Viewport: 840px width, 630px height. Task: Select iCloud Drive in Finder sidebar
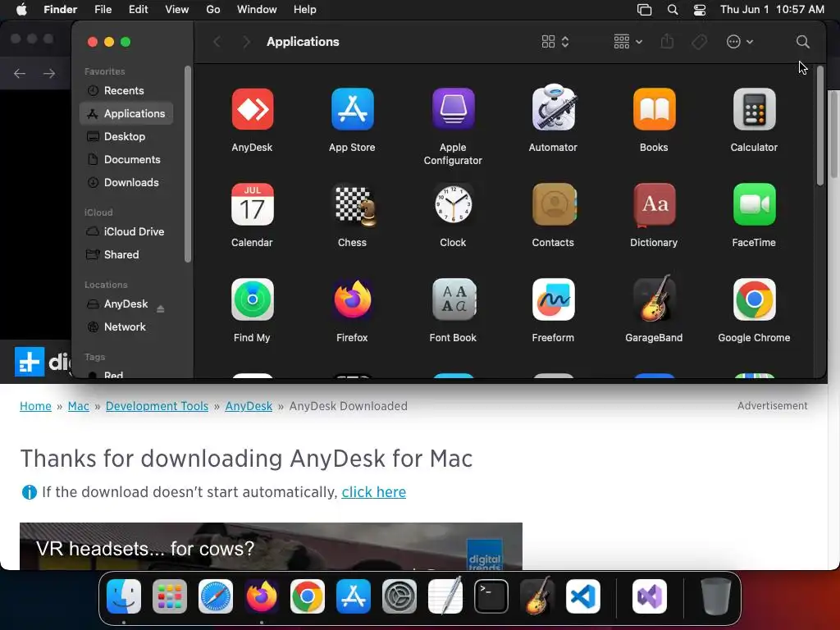pyautogui.click(x=126, y=231)
